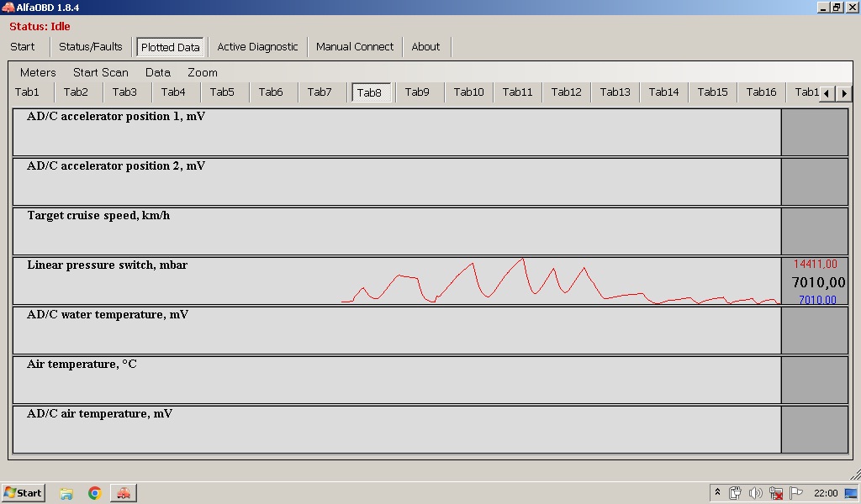Viewport: 861px width, 504px height.
Task: Click the safely remove hardware tray icon
Action: pyautogui.click(x=735, y=493)
